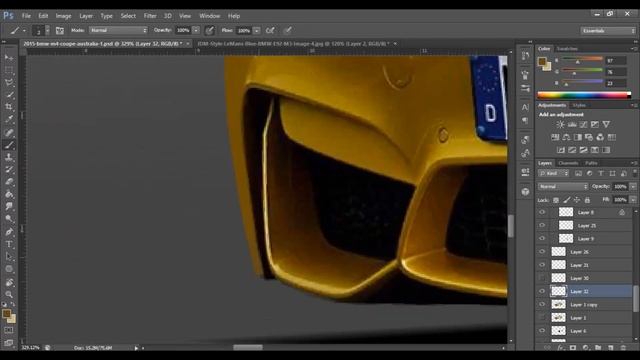Open the layer filter Kind dropdown
The width and height of the screenshot is (640, 360).
click(x=553, y=173)
